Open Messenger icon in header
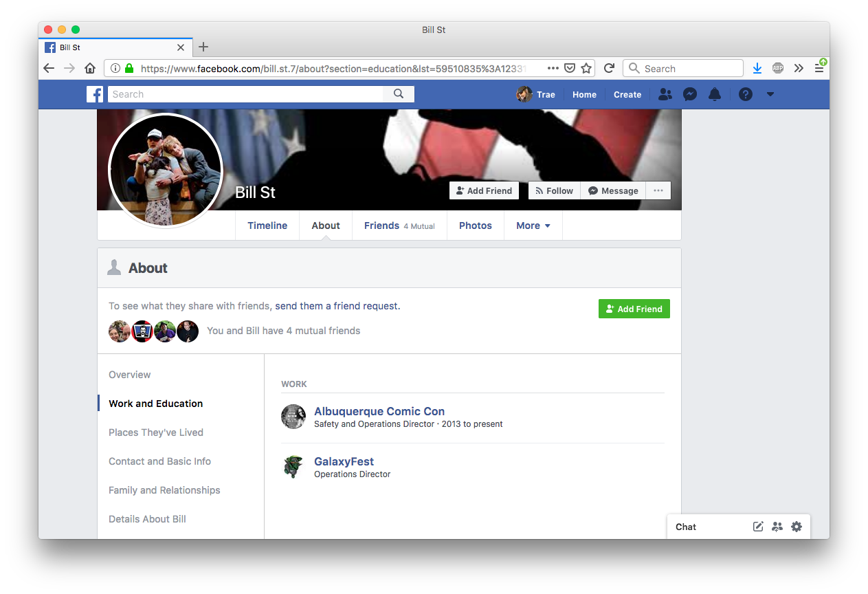The image size is (868, 594). (x=690, y=94)
